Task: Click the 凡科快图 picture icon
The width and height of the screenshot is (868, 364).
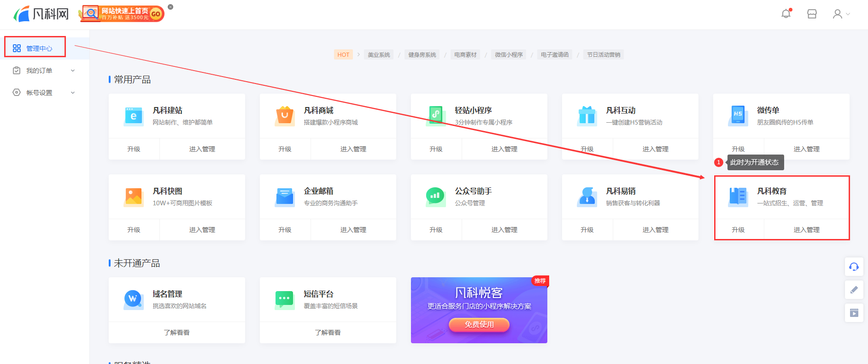Action: coord(134,197)
